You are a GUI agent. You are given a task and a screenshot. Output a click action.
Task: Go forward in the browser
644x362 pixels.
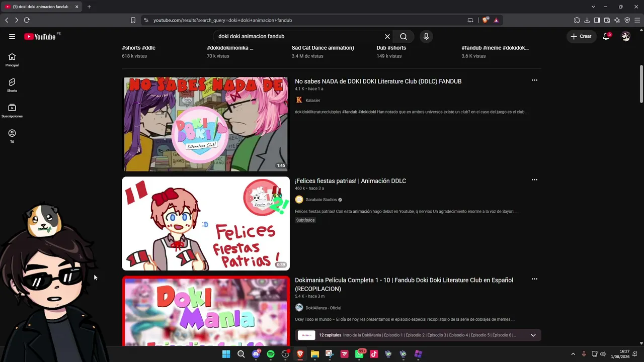coord(17,20)
